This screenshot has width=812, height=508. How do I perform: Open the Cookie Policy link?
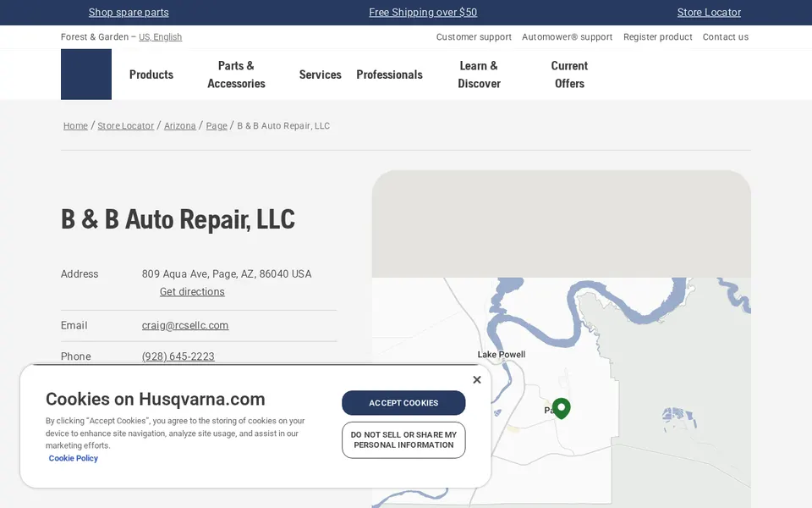pos(73,458)
